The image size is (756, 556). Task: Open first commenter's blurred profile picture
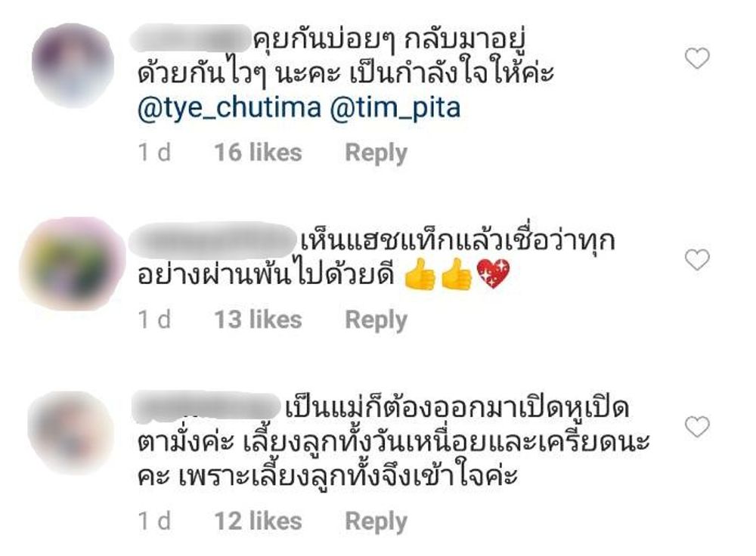pyautogui.click(x=73, y=65)
